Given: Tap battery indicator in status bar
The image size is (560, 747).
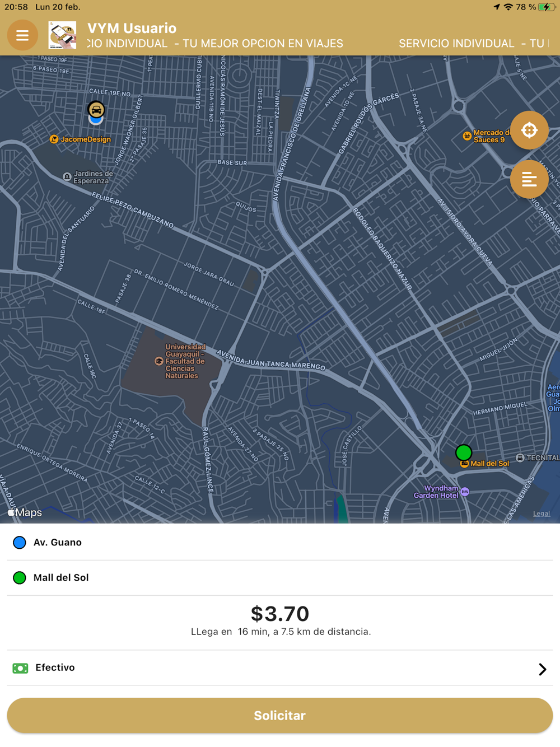Looking at the screenshot, I should click(x=547, y=7).
